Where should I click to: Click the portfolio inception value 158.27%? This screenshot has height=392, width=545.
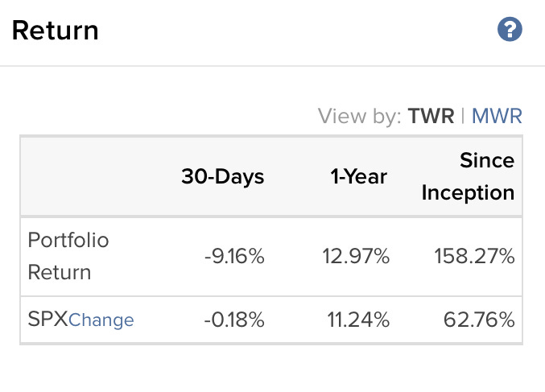(x=474, y=257)
